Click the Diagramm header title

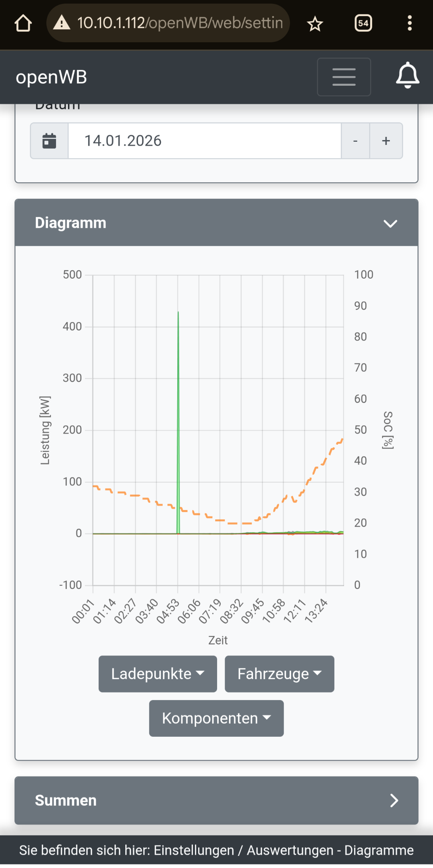point(70,223)
